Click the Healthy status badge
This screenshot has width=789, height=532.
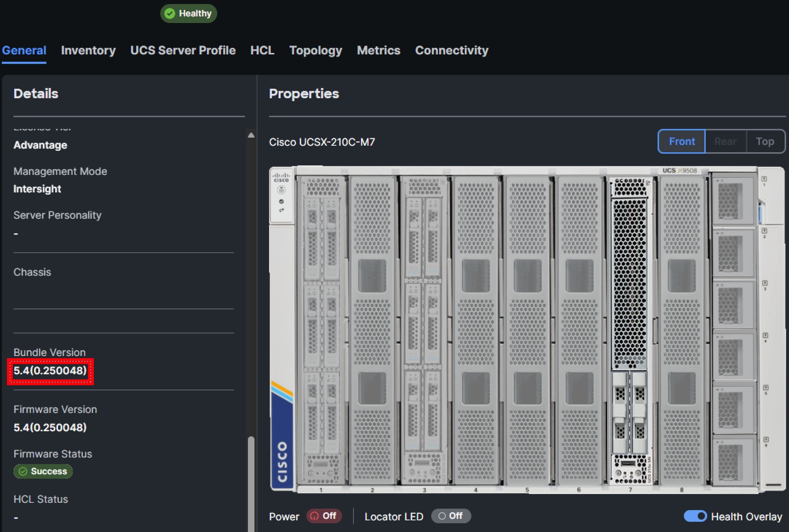coord(188,14)
